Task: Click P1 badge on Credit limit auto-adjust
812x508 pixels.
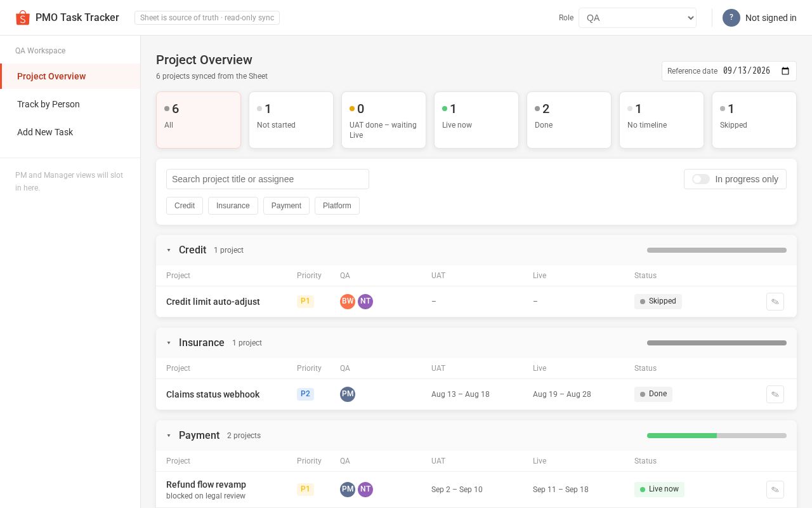Action: (305, 301)
